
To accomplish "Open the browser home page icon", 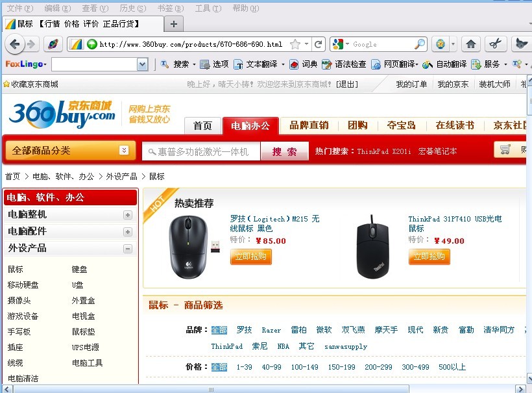I will pos(470,44).
